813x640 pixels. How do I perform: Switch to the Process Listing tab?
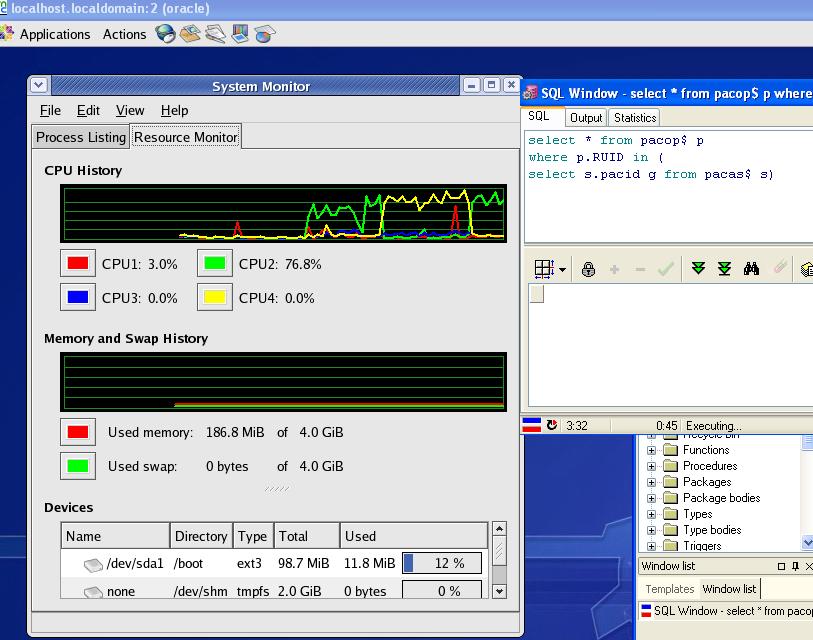[81, 137]
